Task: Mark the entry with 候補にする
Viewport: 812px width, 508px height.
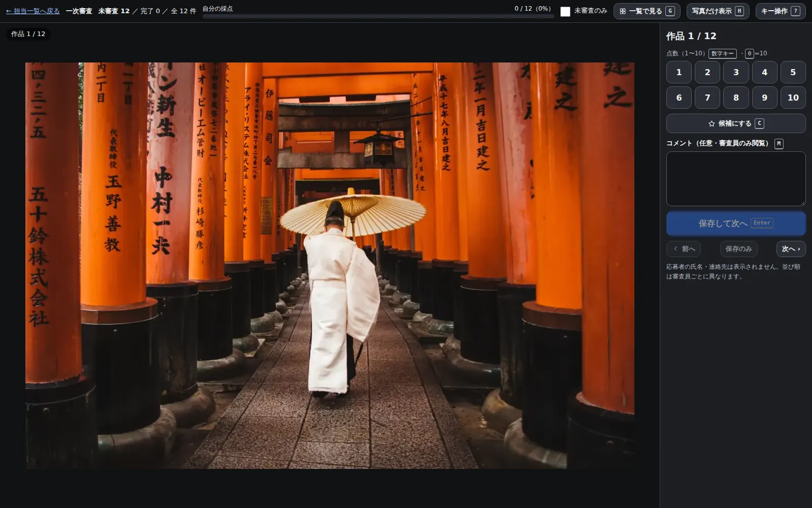Action: [736, 123]
